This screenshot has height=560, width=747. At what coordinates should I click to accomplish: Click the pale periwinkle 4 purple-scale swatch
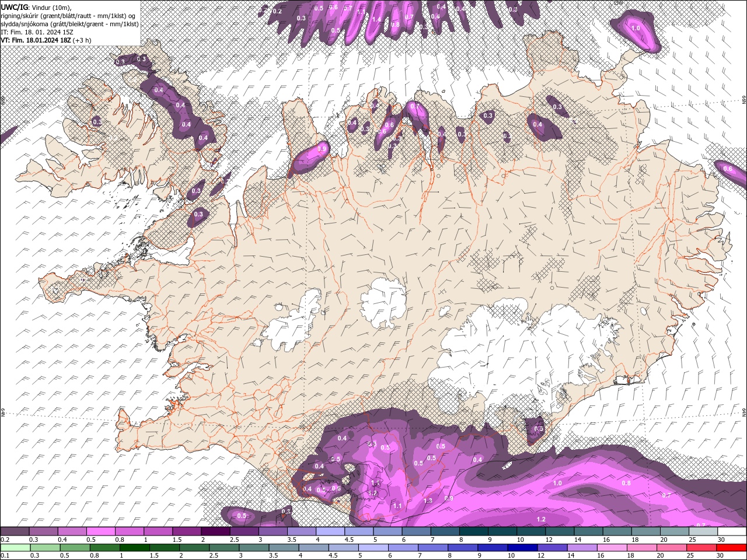(x=330, y=531)
